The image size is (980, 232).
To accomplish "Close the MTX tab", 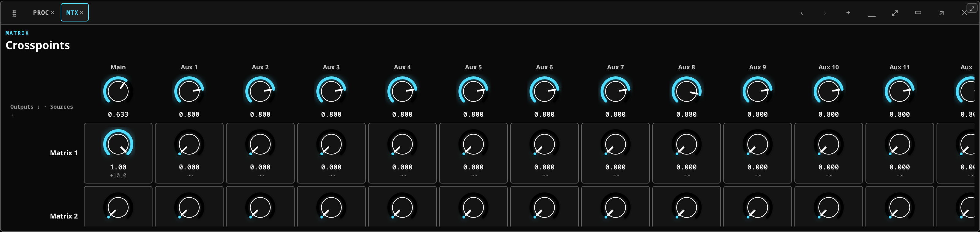I will (x=81, y=13).
